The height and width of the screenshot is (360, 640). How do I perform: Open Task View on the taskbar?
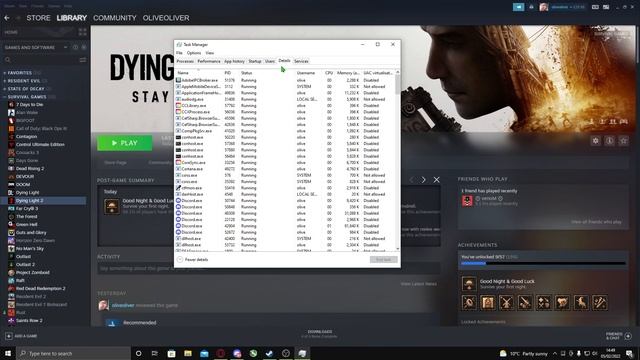point(155,353)
